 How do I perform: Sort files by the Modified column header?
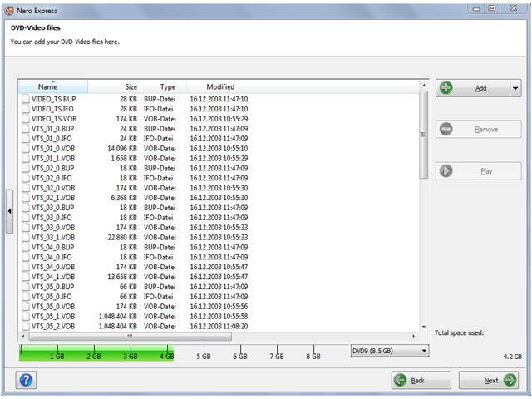[x=220, y=86]
